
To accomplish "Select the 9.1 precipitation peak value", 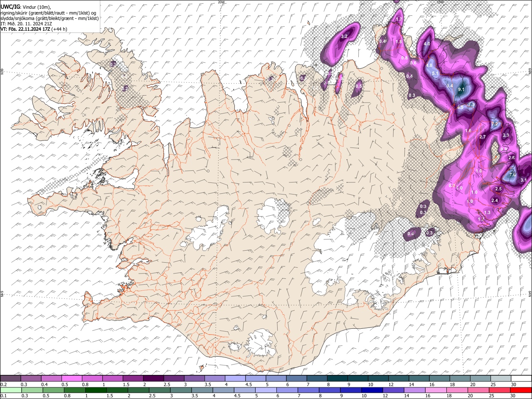I will (x=461, y=89).
